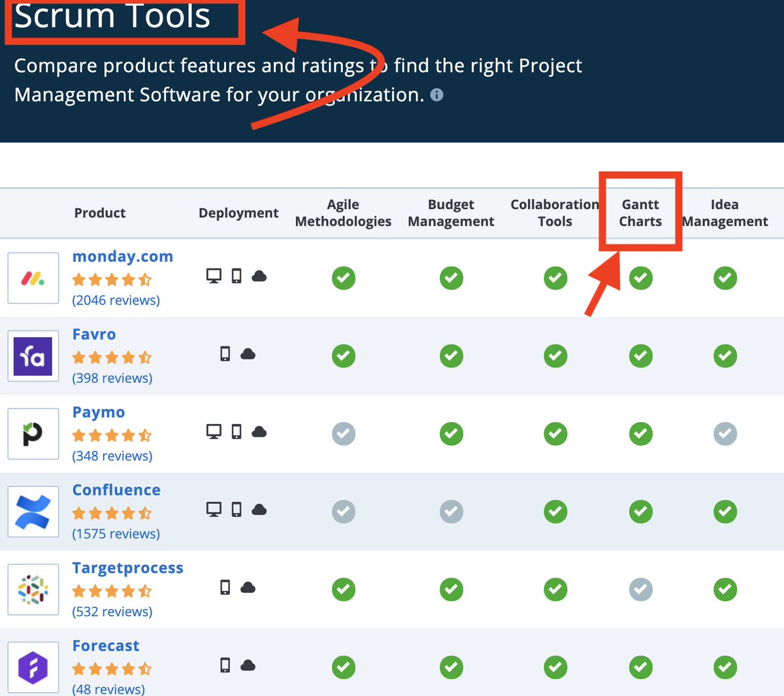The width and height of the screenshot is (784, 696).
Task: Click Confluence desktop deployment icon
Action: pyautogui.click(x=214, y=509)
